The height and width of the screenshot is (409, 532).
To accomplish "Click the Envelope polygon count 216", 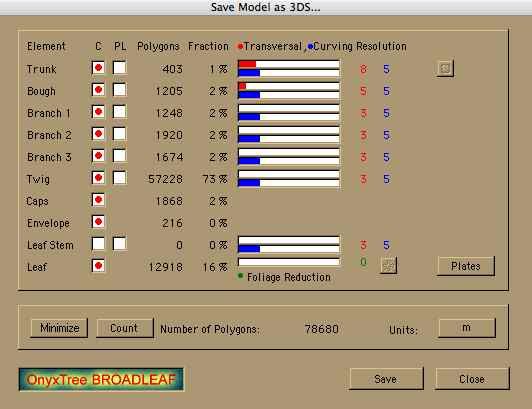I will click(x=172, y=223).
